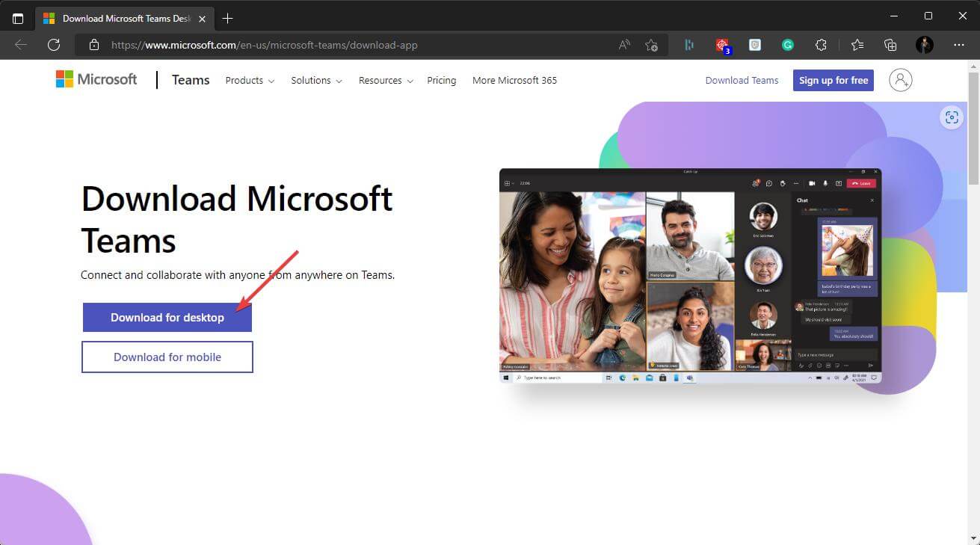Go back to the previous page

coord(21,45)
